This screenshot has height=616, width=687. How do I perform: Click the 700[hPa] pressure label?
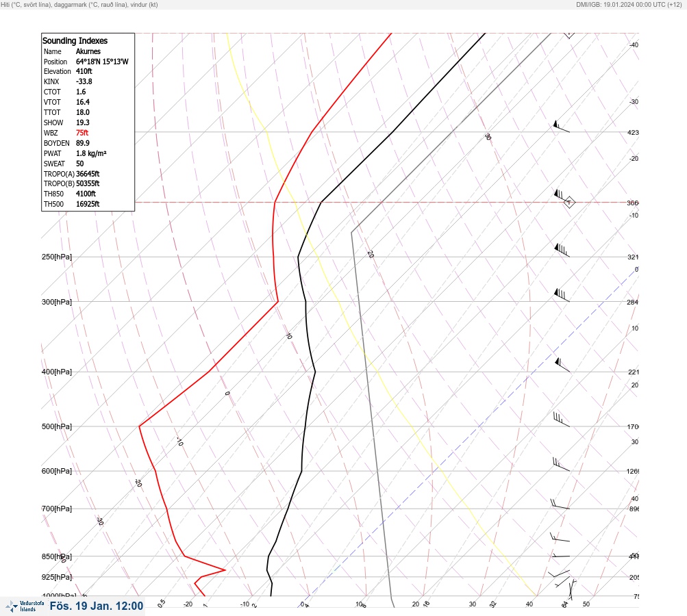pyautogui.click(x=57, y=509)
